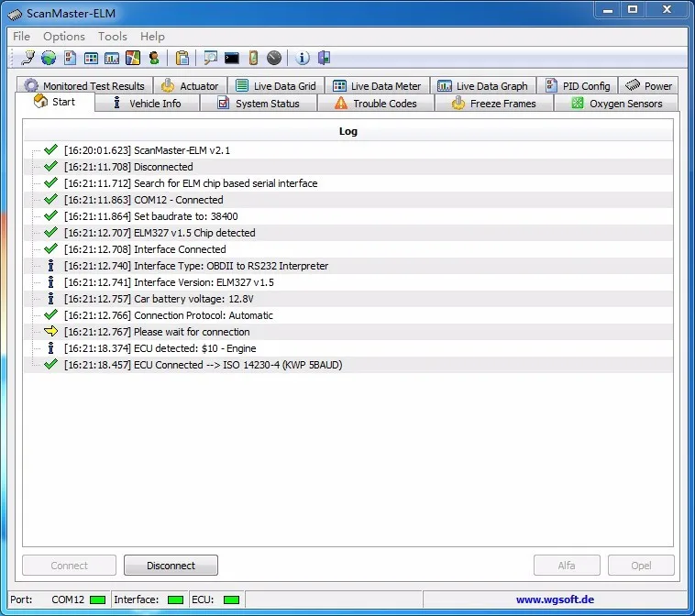Select the ScanMaster-ELM v2.1 log row

pyautogui.click(x=347, y=150)
